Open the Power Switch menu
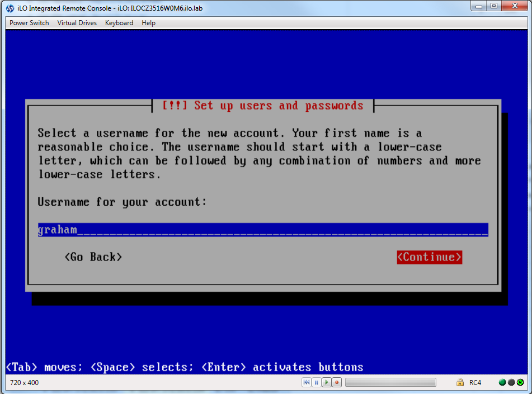This screenshot has height=394, width=532. pyautogui.click(x=29, y=23)
